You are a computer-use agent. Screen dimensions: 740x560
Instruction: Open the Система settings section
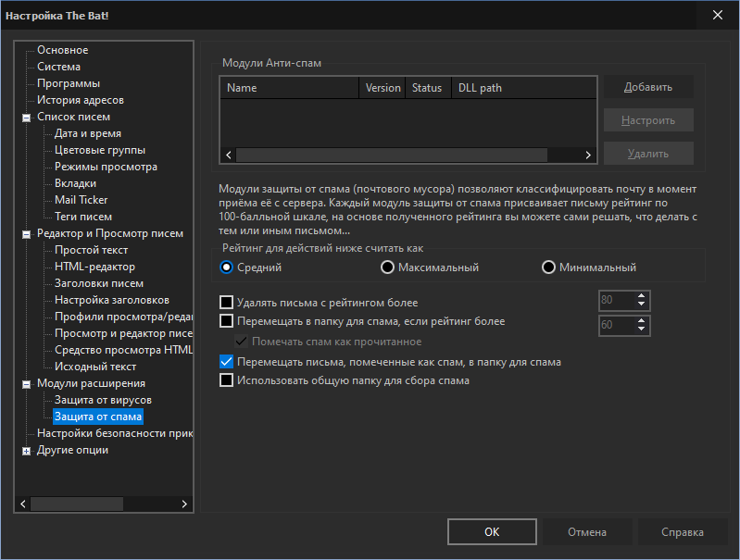click(x=58, y=67)
